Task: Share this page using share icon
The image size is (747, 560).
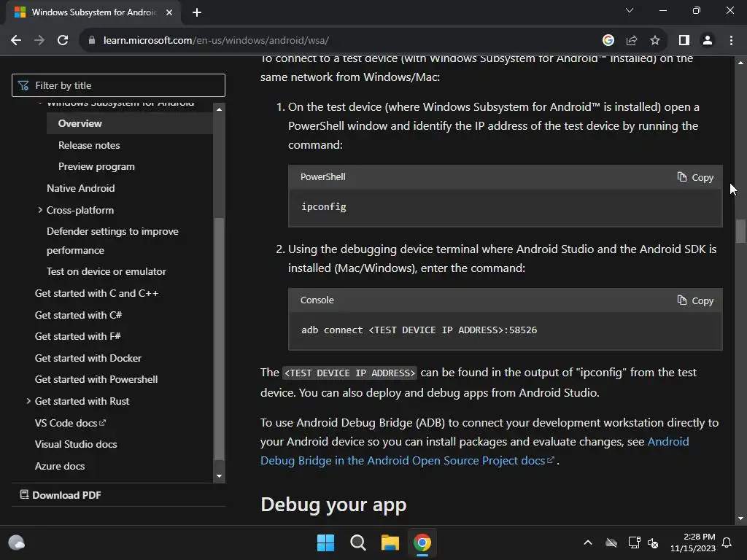Action: pyautogui.click(x=632, y=40)
